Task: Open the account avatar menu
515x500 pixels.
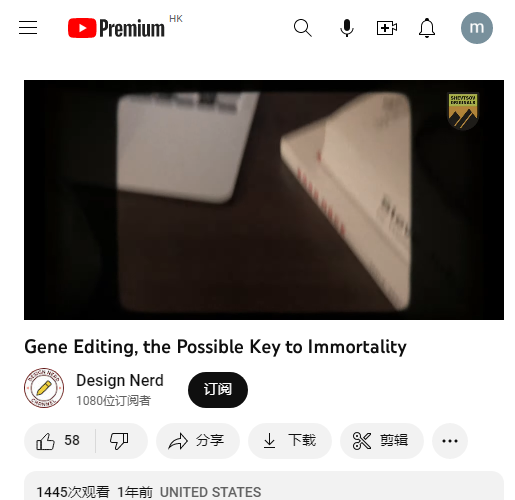Action: pyautogui.click(x=477, y=28)
